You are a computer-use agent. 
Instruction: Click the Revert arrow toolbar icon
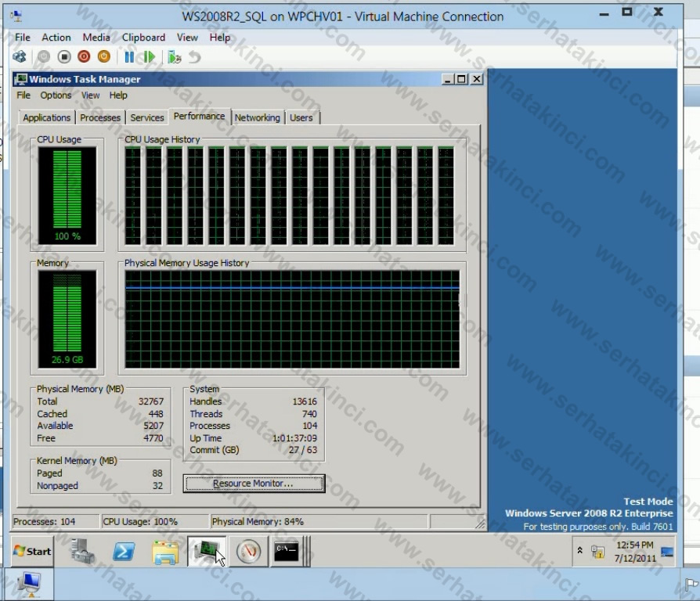(195, 56)
